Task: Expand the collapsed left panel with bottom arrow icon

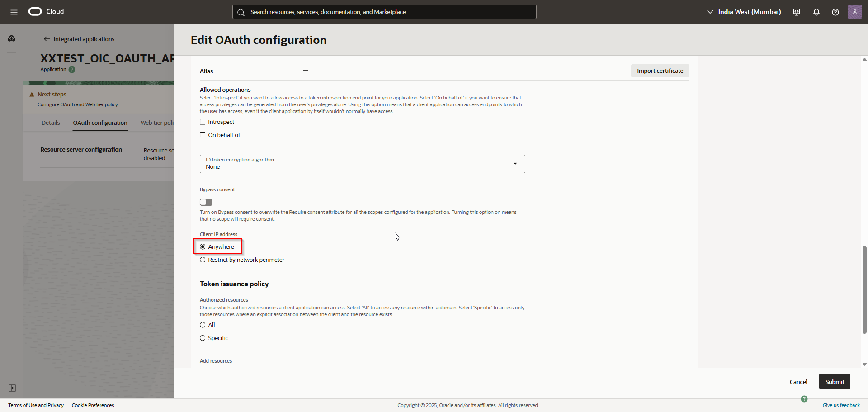Action: pos(12,388)
